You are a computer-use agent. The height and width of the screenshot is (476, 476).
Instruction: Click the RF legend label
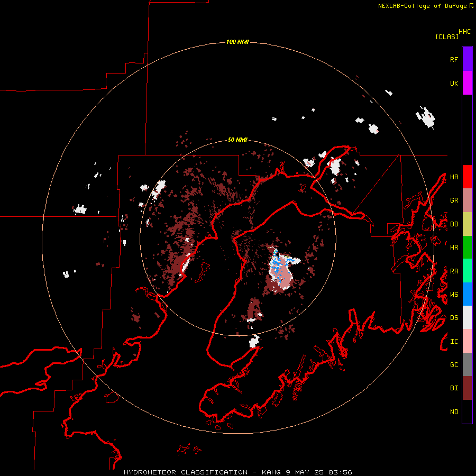[x=454, y=59]
